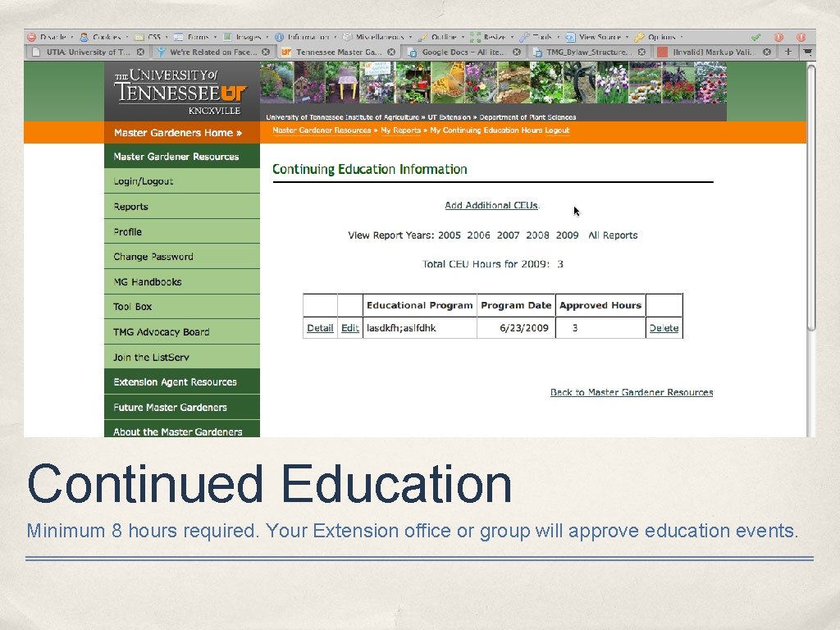The height and width of the screenshot is (630, 840).
Task: Close the TMG_Bylaw_Structure tab
Action: pos(641,52)
